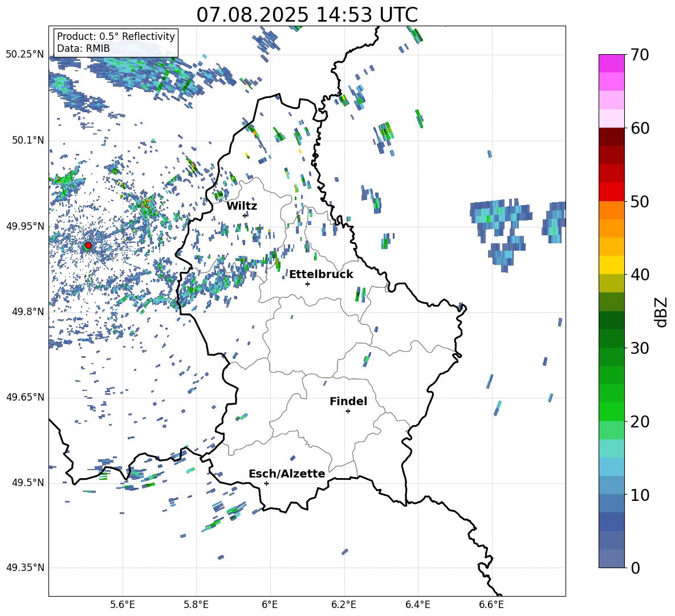Click the bright red colorbar segment above 50
Viewport: 675px width, 616px height.
point(612,192)
